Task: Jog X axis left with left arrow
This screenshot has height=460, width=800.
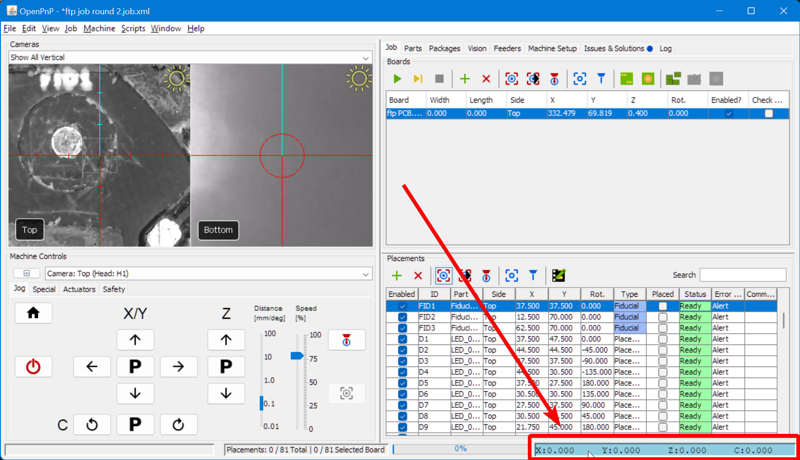Action: [x=92, y=367]
